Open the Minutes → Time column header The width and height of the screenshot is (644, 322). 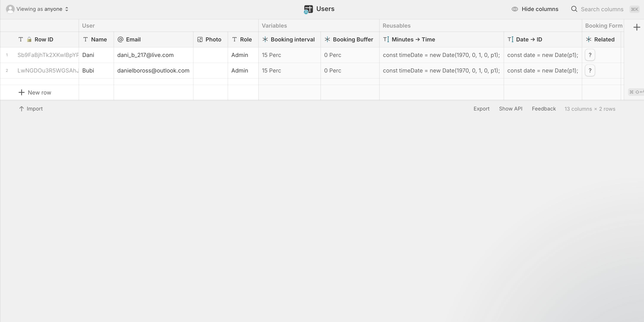[441, 39]
